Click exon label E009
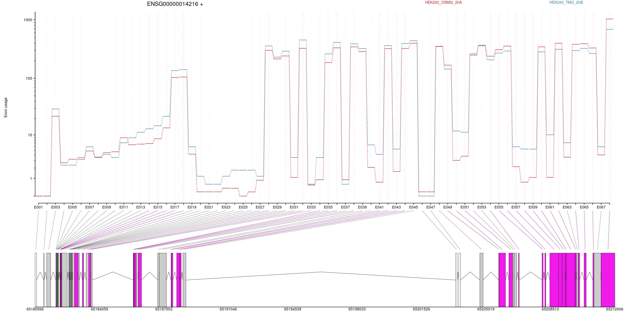Image resolution: width=644 pixels, height=322 pixels. coord(107,207)
